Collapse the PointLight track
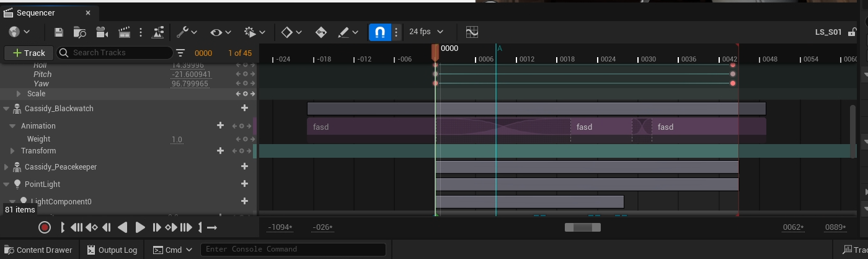The height and width of the screenshot is (259, 868). [6, 184]
